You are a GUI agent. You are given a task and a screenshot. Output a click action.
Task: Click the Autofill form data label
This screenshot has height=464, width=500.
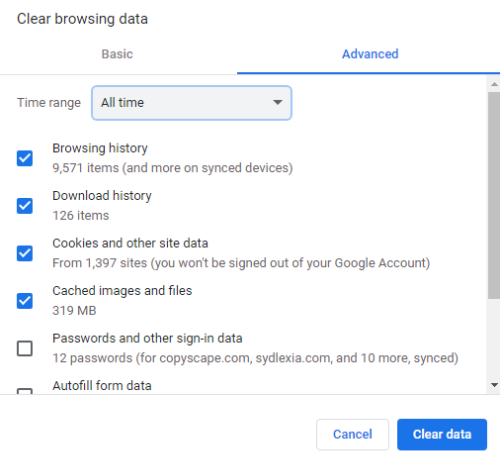click(102, 386)
